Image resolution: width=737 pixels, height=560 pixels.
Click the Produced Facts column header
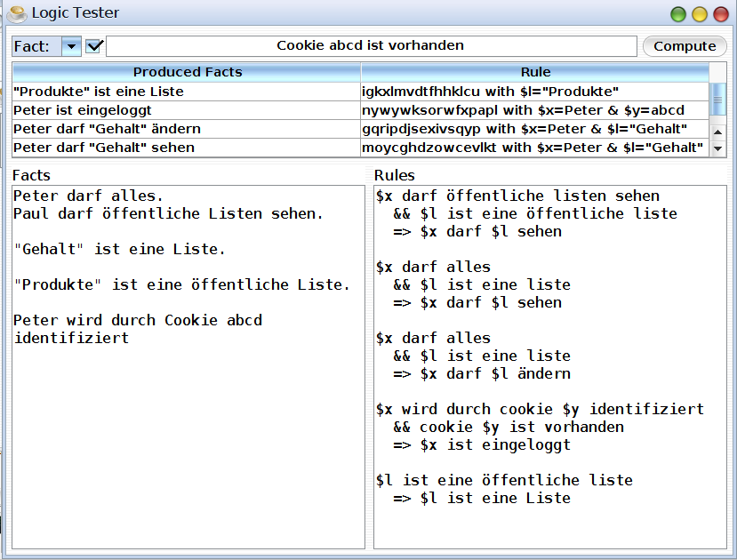click(x=187, y=72)
